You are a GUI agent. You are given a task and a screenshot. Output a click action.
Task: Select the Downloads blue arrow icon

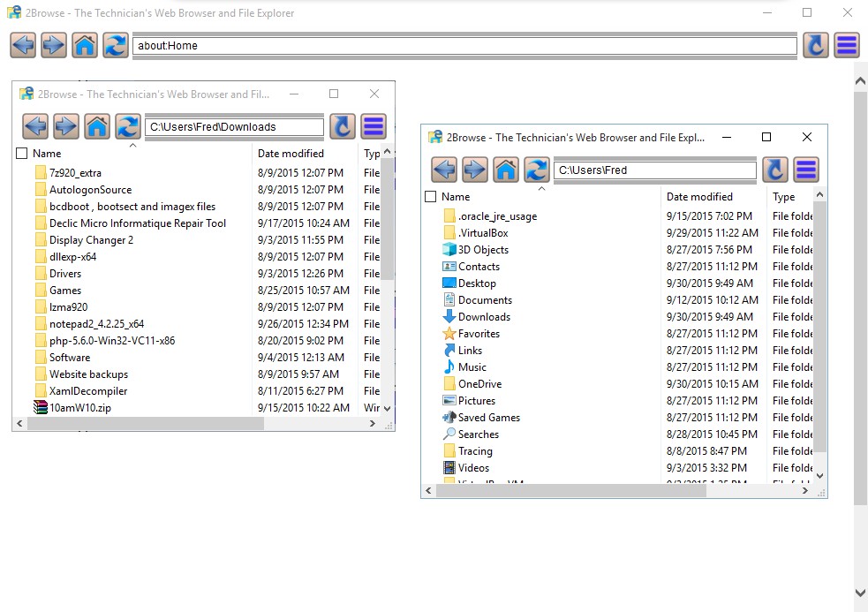449,317
